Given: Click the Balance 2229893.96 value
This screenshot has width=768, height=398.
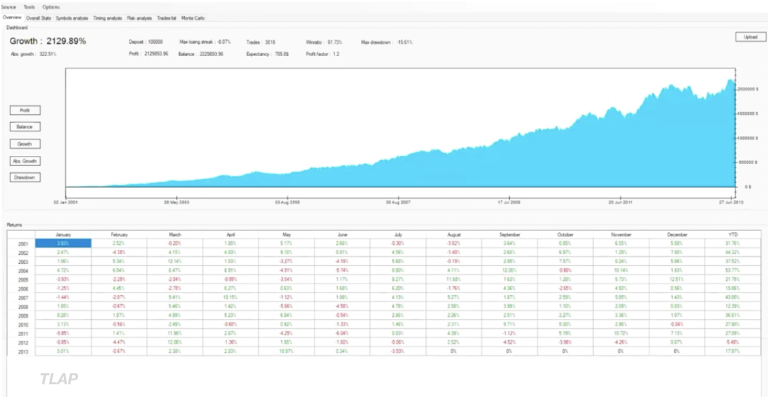Looking at the screenshot, I should 201,54.
